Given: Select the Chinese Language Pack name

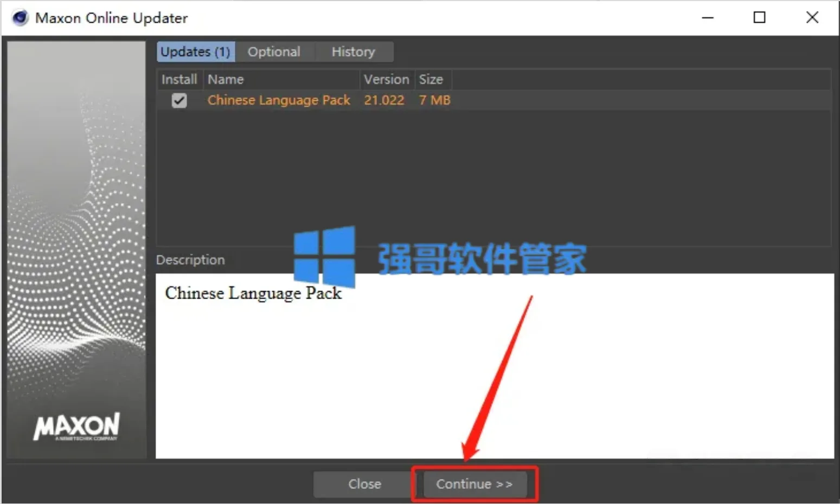Looking at the screenshot, I should (279, 100).
